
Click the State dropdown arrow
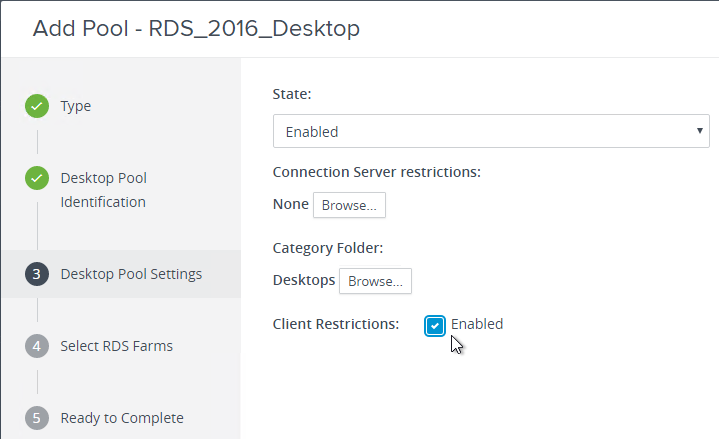(x=700, y=131)
